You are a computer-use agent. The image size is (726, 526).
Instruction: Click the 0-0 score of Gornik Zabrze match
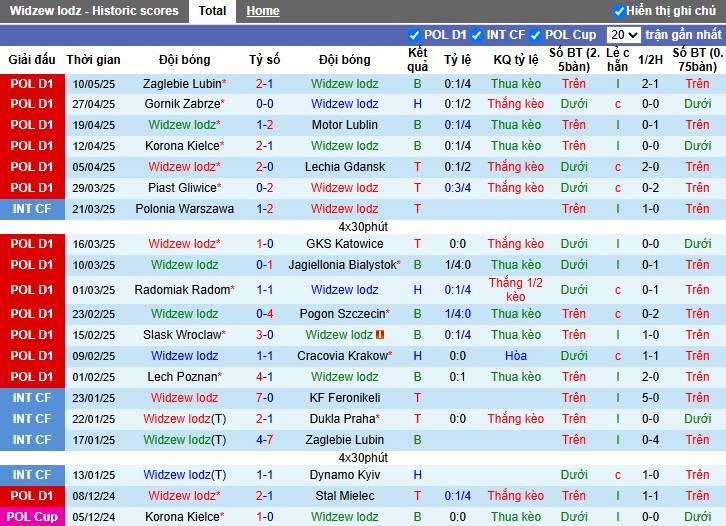point(264,104)
